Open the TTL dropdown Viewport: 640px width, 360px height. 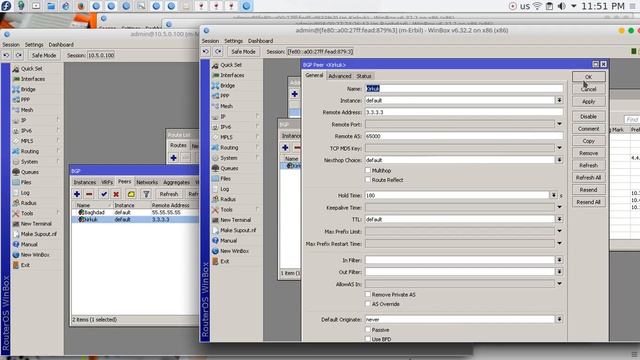point(559,219)
